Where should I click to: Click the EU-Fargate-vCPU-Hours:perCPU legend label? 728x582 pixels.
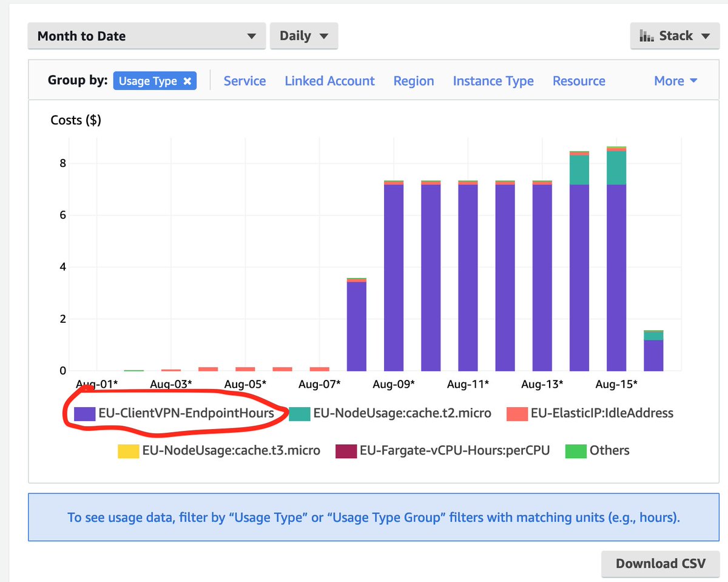pyautogui.click(x=455, y=450)
